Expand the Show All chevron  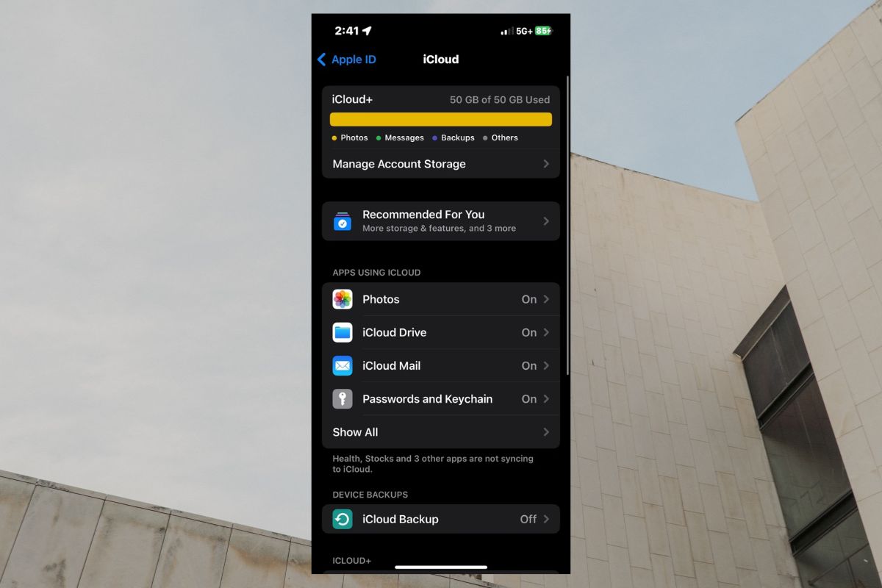546,432
